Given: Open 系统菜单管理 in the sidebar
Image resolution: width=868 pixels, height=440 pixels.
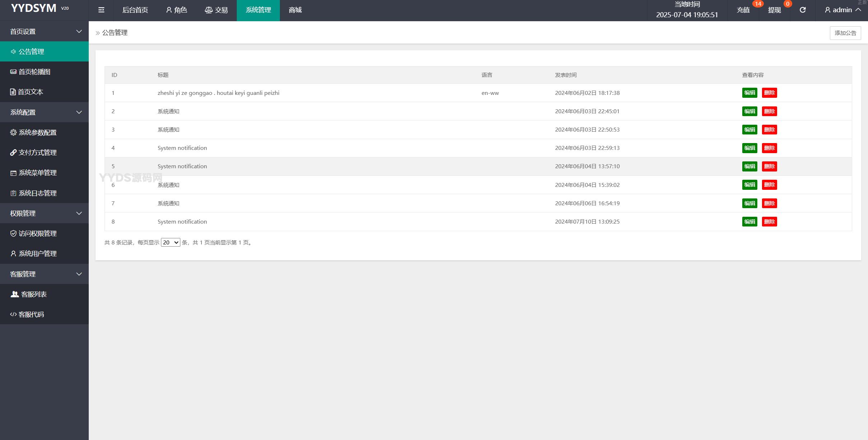Looking at the screenshot, I should (37, 173).
